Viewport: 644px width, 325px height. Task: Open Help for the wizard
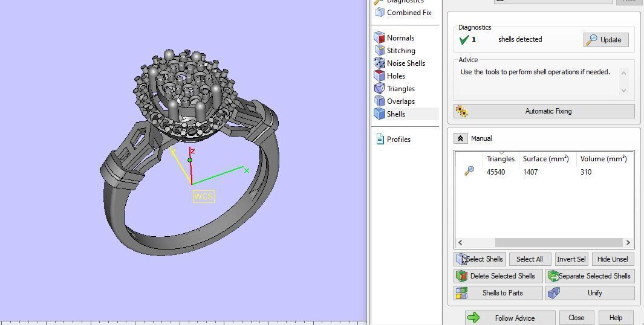[616, 318]
